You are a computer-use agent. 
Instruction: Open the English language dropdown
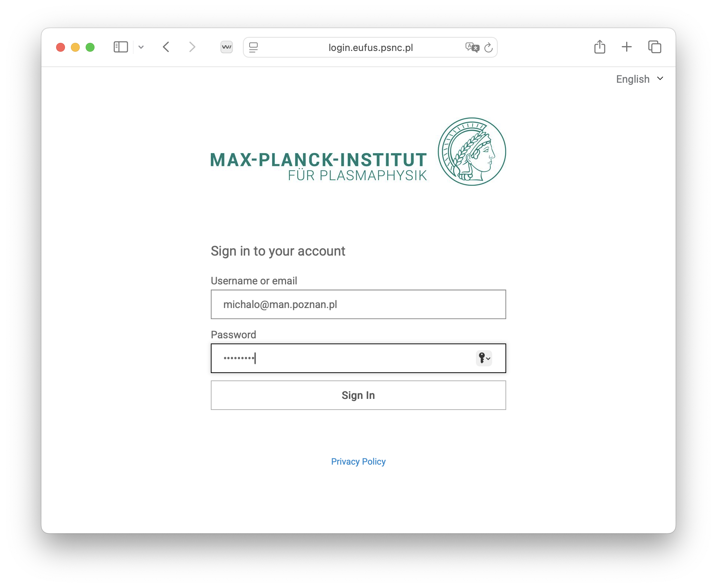pos(640,79)
